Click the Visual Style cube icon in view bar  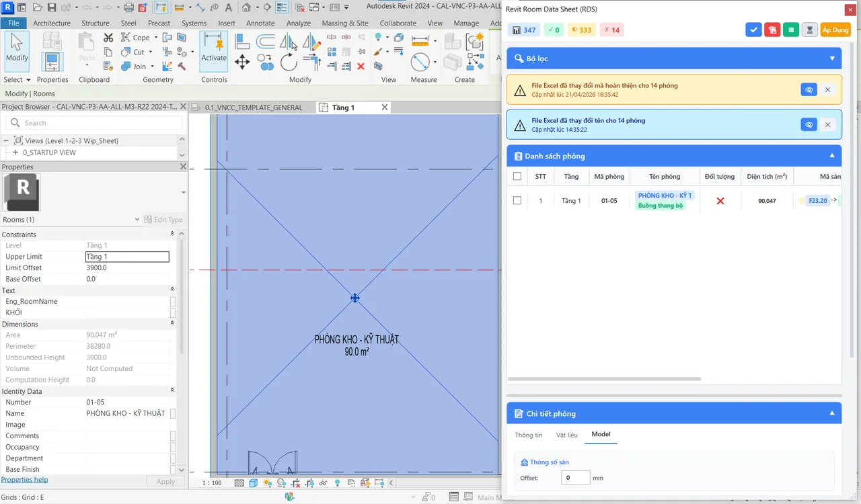[254, 482]
